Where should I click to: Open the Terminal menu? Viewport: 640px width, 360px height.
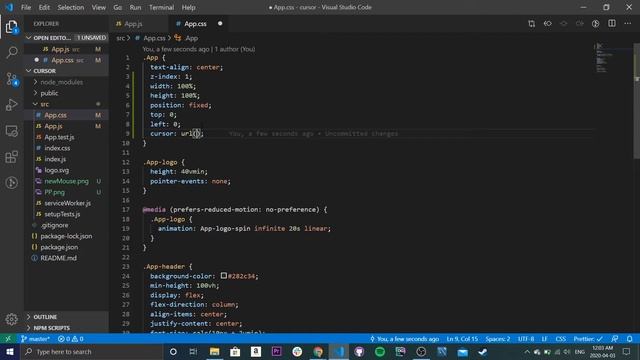[161, 7]
